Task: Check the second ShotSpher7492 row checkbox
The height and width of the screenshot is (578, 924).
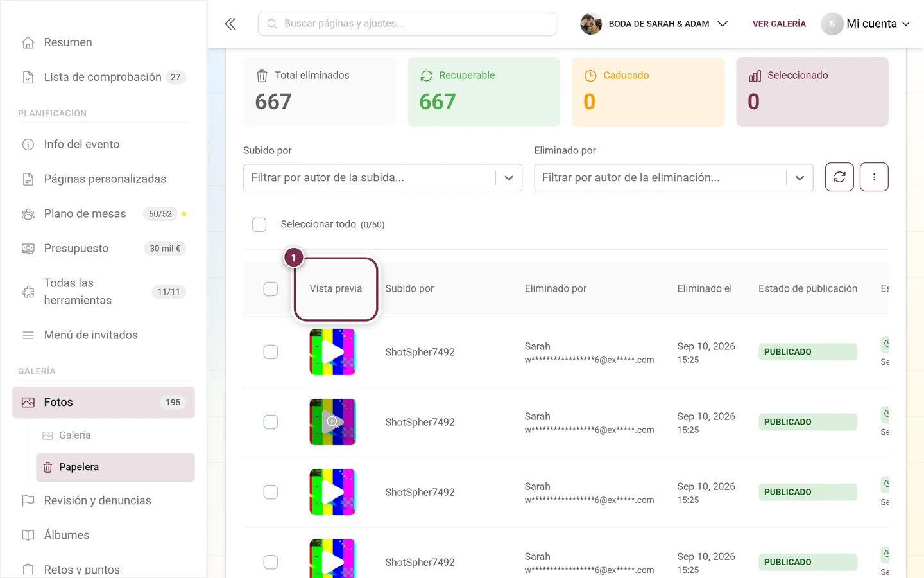Action: tap(271, 422)
